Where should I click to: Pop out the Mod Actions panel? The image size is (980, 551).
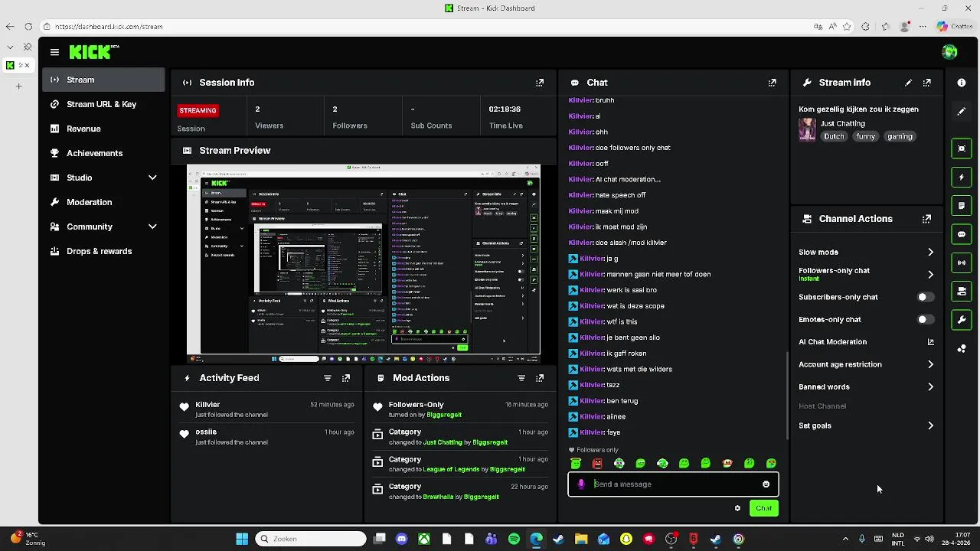point(540,378)
